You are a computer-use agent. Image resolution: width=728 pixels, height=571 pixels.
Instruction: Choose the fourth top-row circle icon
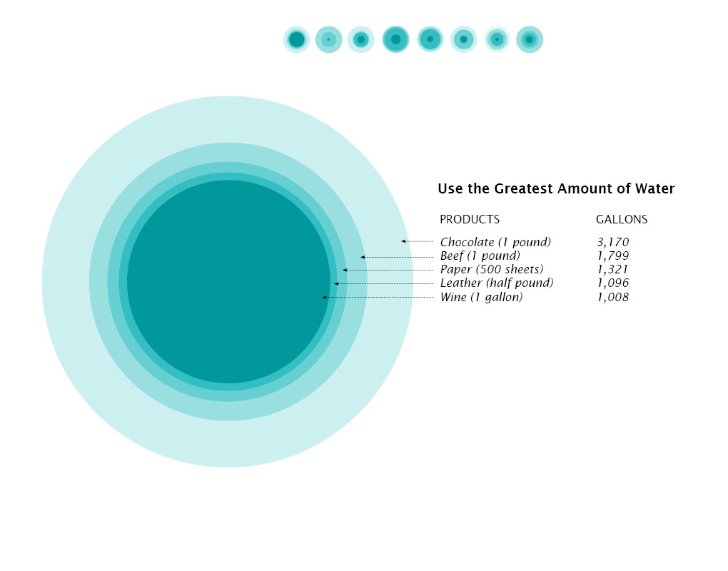point(395,39)
